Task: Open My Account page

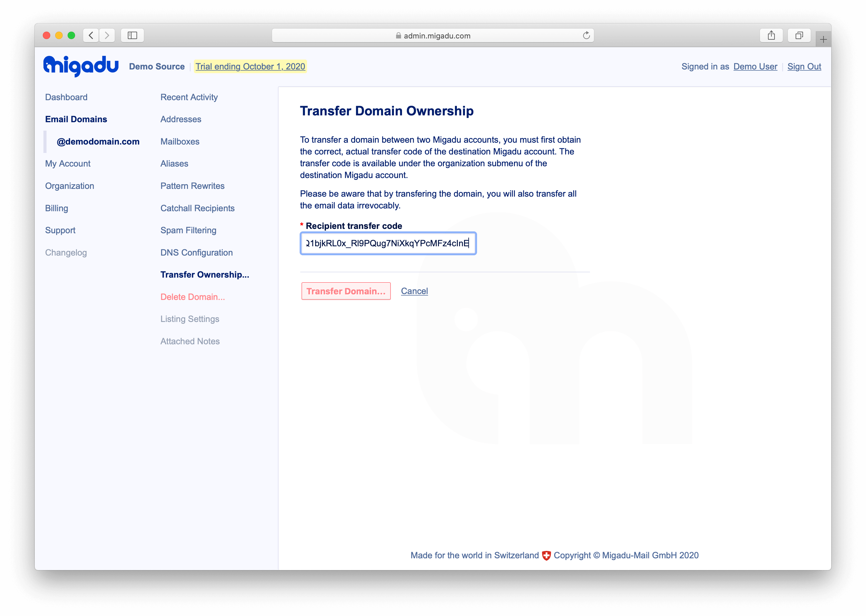Action: coord(68,163)
